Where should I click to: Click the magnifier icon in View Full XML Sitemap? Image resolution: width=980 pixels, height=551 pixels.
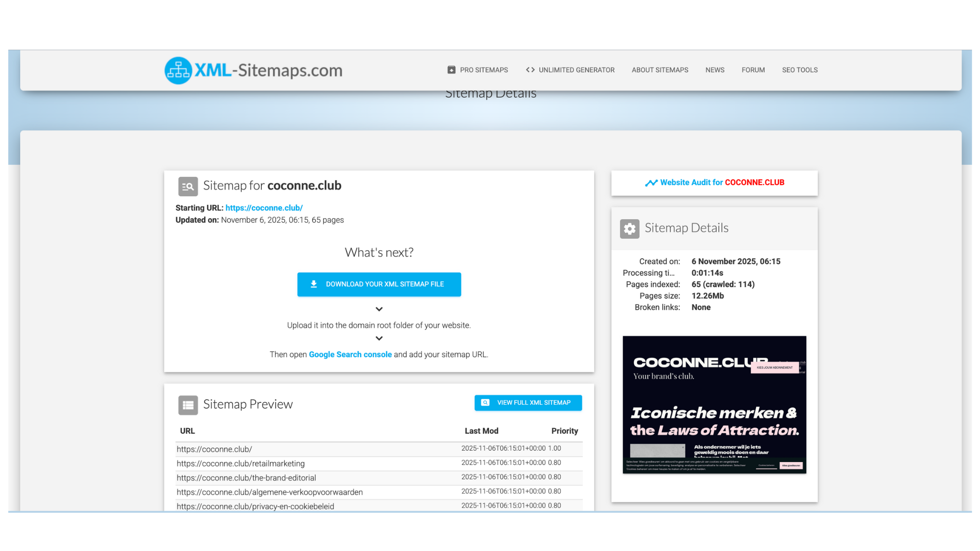click(x=485, y=403)
